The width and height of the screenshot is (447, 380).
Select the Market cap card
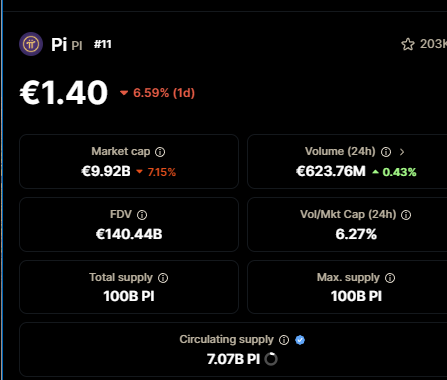coord(129,162)
